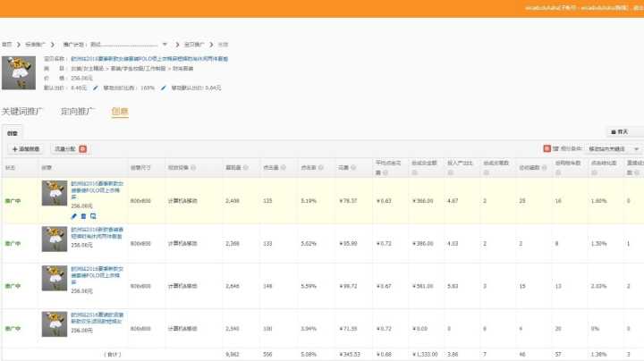Click the 流量分配 button
Viewport: 644px width, 361px height.
(65, 148)
